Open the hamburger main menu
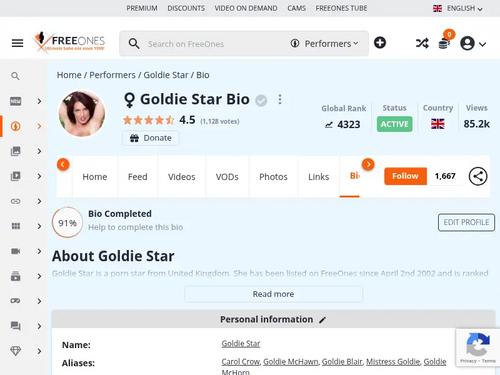Screen dimensions: 500x375 click(17, 43)
